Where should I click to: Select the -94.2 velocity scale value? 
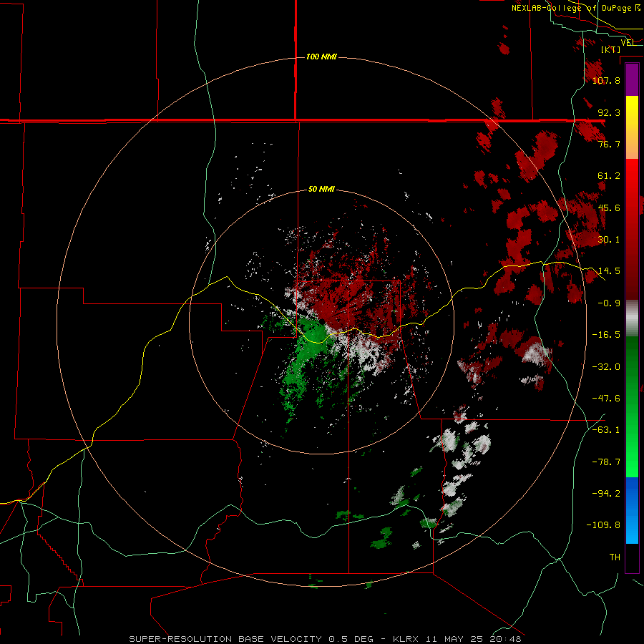[x=606, y=494]
